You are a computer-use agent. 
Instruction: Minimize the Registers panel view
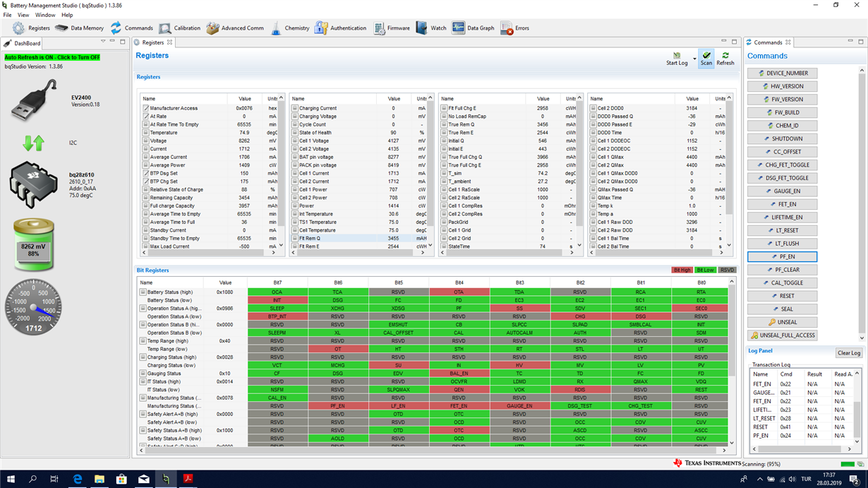(x=724, y=42)
